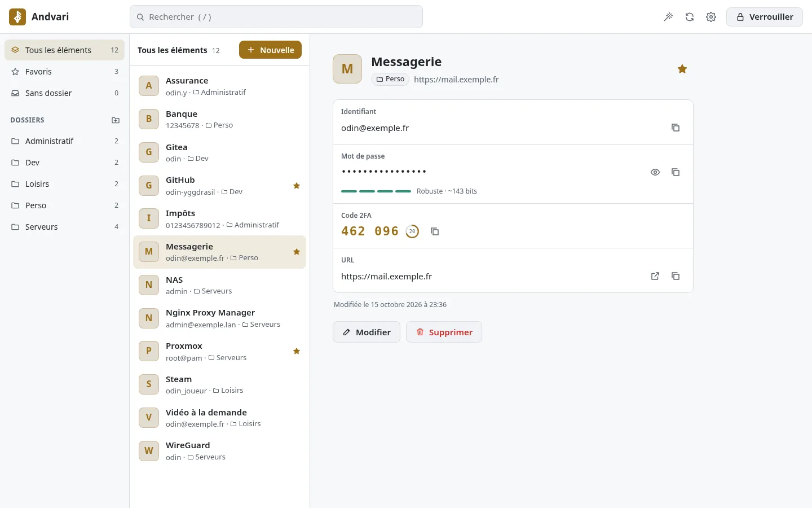Screen dimensions: 812x508
Task: Select the Gitea entry
Action: [x=220, y=152]
